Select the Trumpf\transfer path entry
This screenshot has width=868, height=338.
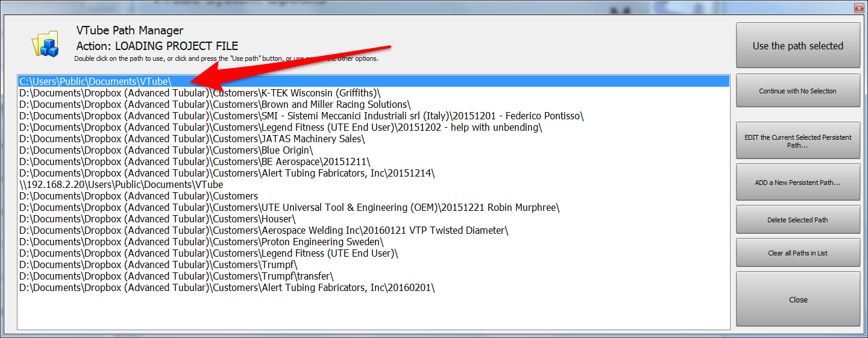[x=176, y=276]
